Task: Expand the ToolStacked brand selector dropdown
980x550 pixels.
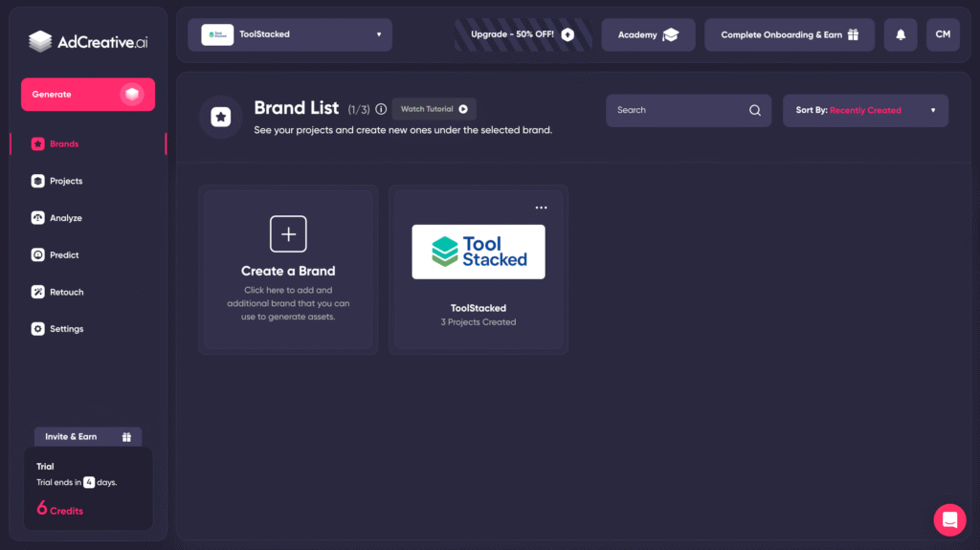Action: pos(290,34)
